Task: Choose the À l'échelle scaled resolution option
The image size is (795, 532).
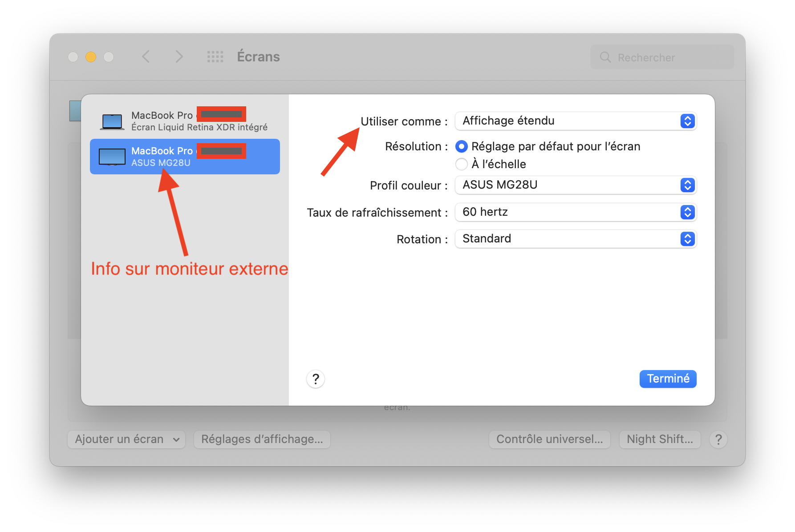Action: click(x=462, y=164)
